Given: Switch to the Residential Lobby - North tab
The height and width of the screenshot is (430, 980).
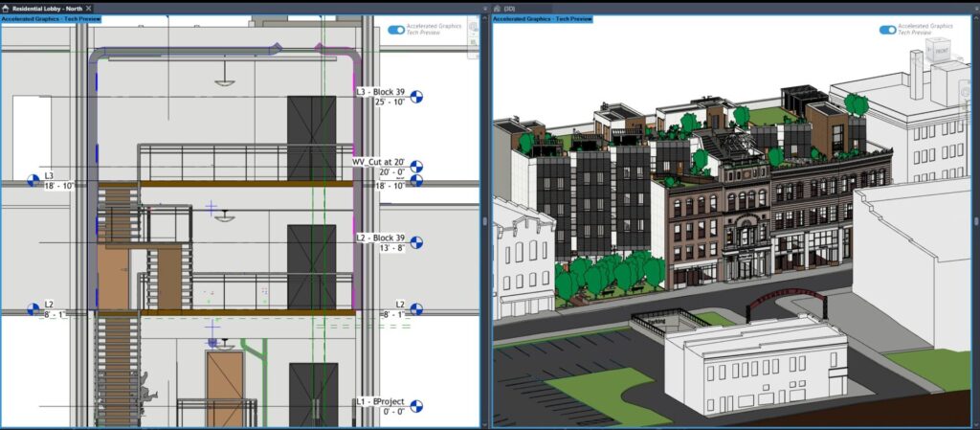Looking at the screenshot, I should pyautogui.click(x=48, y=8).
